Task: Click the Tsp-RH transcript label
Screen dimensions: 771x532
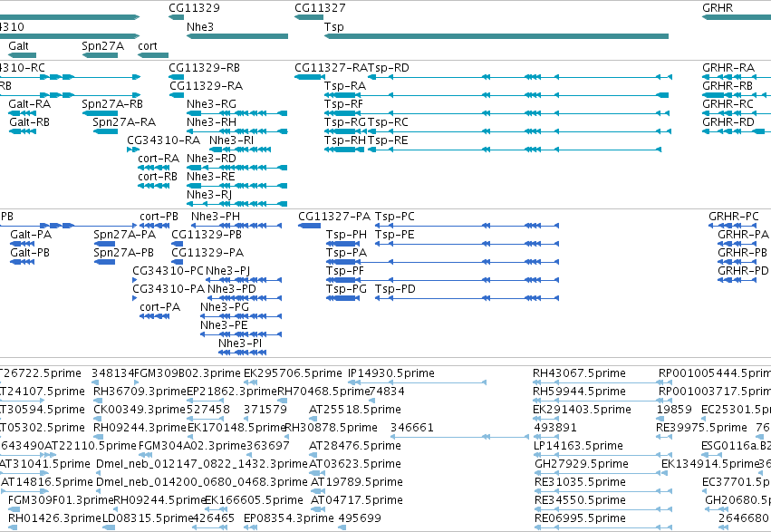Action: [x=344, y=140]
